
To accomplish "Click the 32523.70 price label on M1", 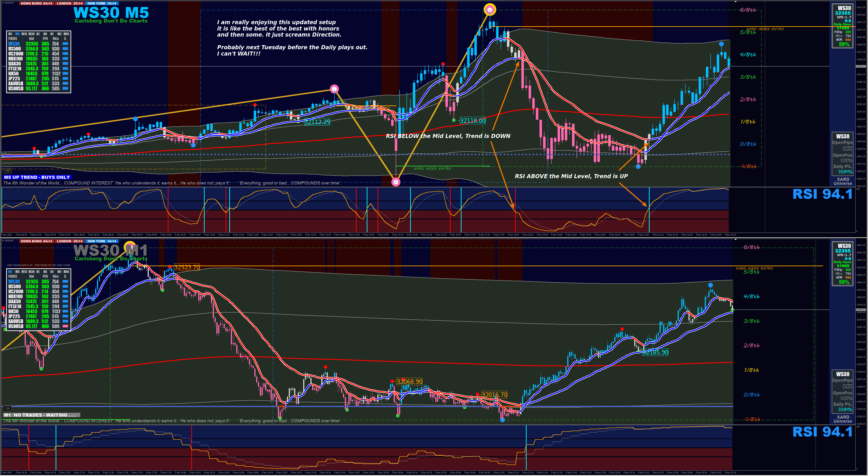I will [187, 267].
